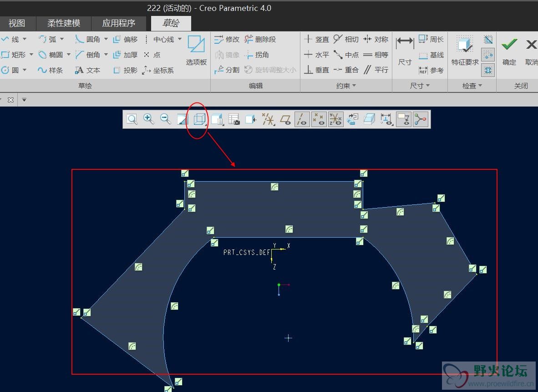Apply the Coincident (重合) constraint

click(346, 70)
